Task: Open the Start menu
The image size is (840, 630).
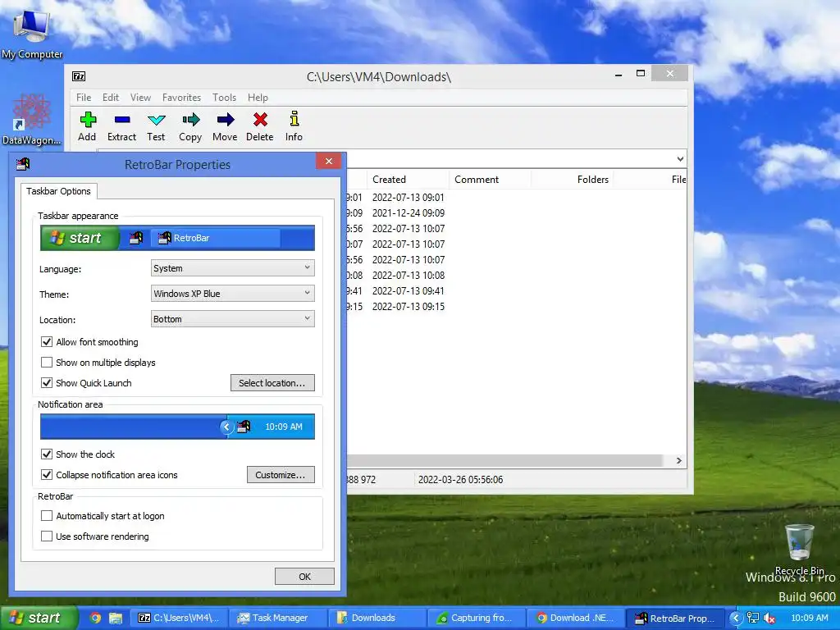Action: (x=38, y=618)
